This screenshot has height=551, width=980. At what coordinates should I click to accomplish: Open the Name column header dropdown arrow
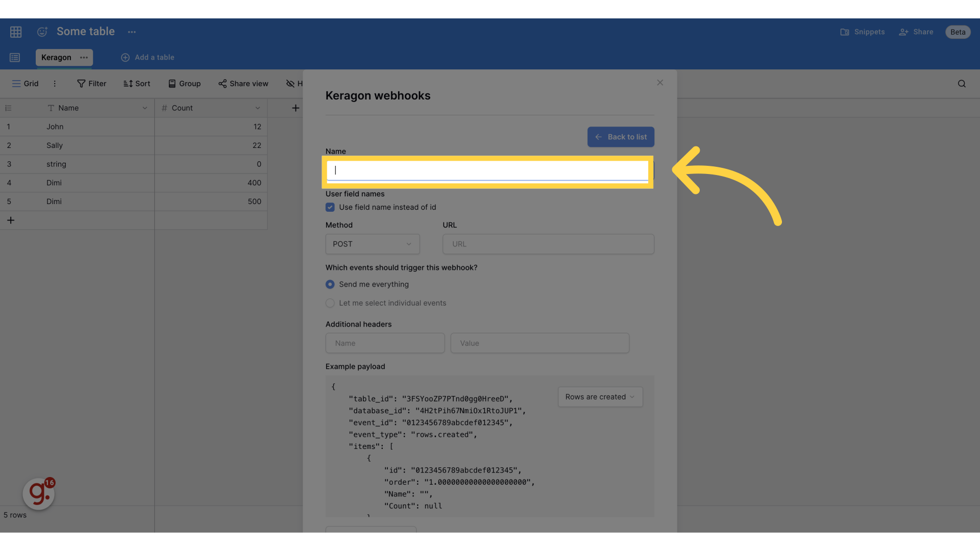[x=145, y=108]
